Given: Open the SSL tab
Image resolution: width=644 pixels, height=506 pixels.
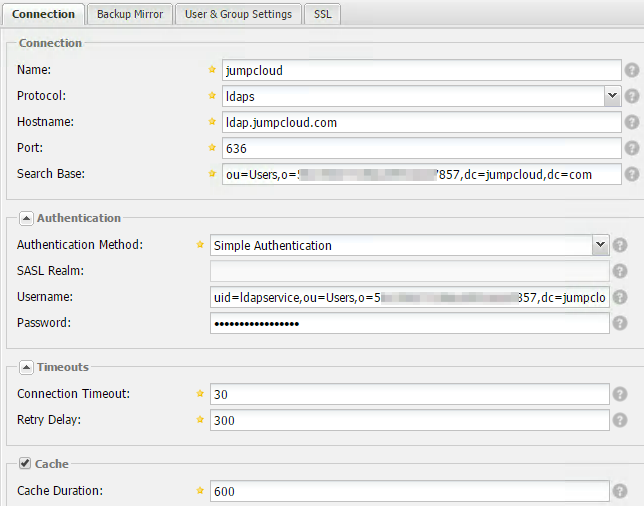Looking at the screenshot, I should click(x=322, y=14).
